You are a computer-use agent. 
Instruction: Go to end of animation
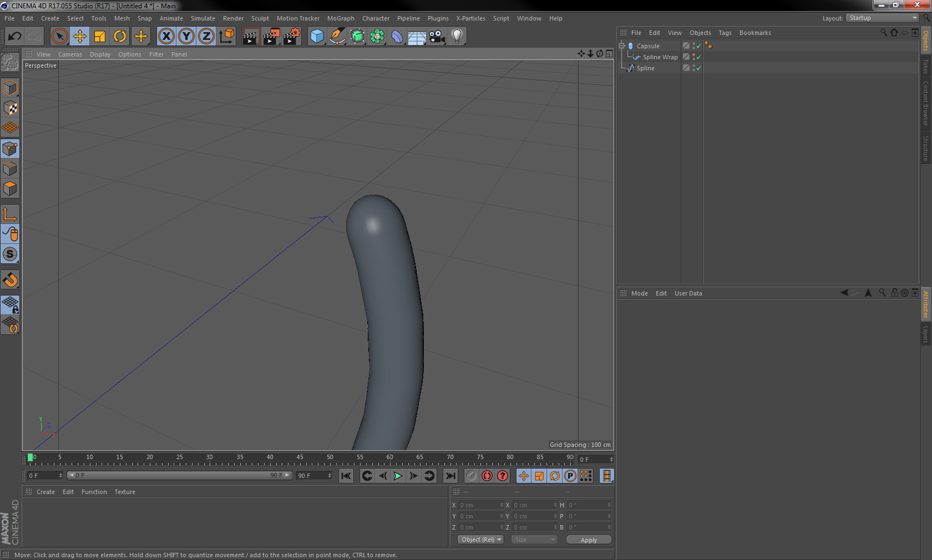(x=450, y=476)
